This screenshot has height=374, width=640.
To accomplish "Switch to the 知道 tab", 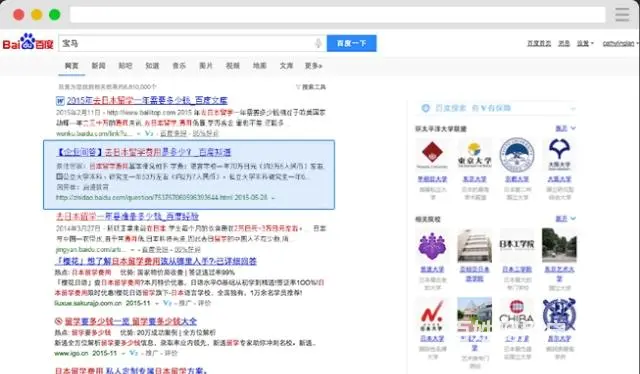I will coord(152,66).
